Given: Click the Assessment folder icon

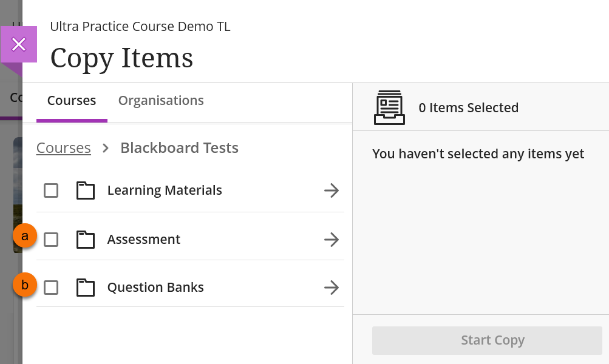Looking at the screenshot, I should 86,240.
